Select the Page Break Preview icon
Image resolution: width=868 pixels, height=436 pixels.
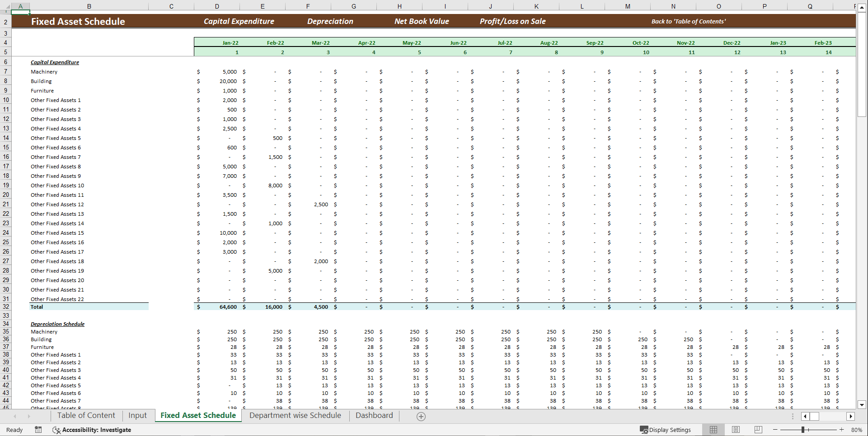(758, 429)
